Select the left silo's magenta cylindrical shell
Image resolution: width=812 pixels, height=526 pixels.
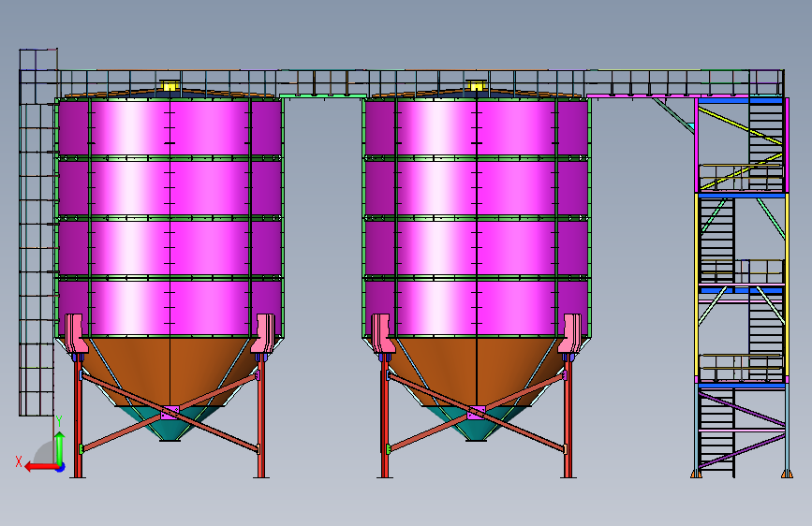click(x=170, y=217)
